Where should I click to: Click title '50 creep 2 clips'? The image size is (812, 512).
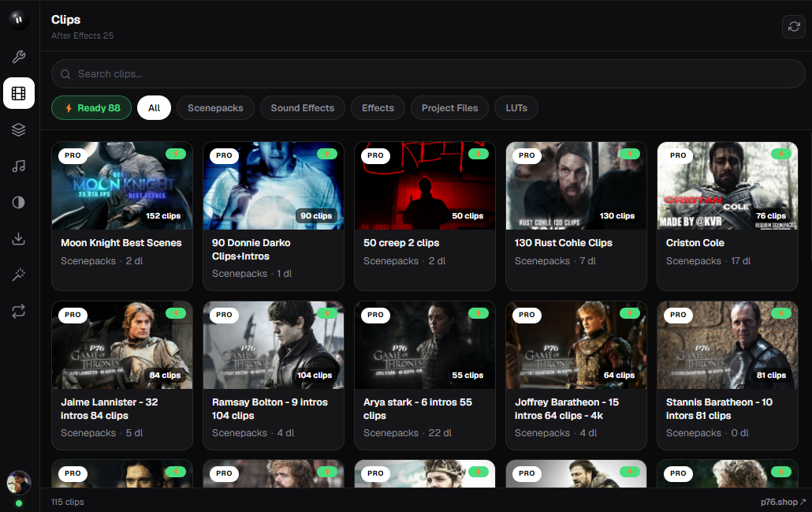point(401,242)
